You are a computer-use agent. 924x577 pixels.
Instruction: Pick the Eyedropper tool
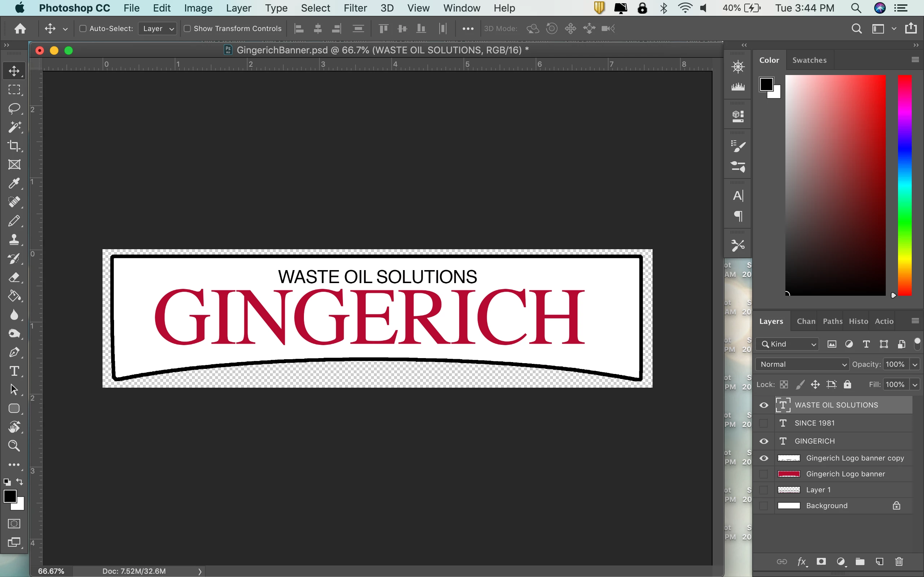click(x=14, y=184)
